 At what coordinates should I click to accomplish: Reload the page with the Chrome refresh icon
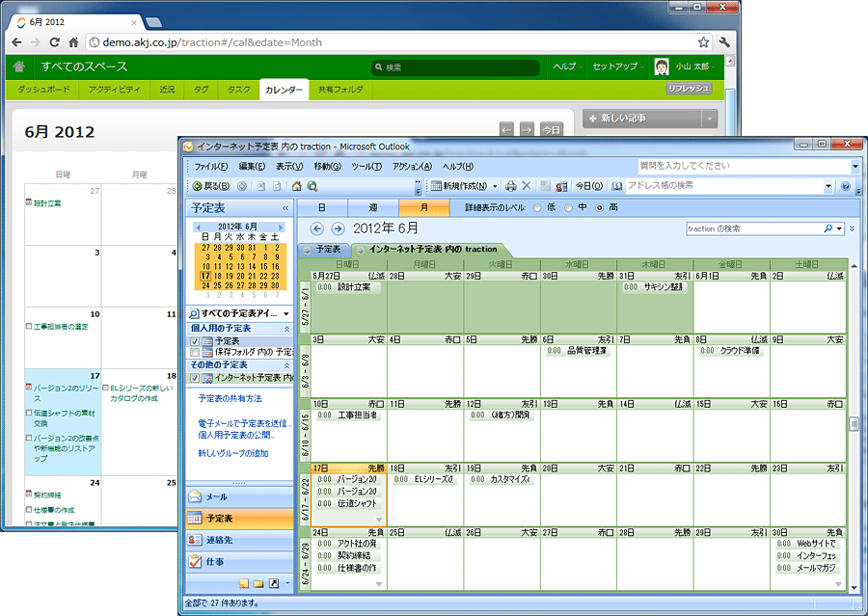[x=54, y=42]
